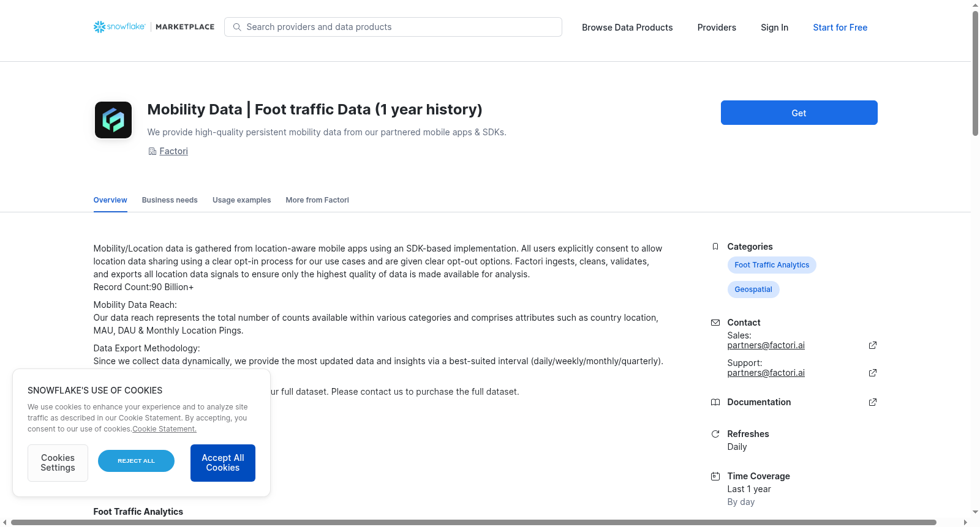This screenshot has width=980, height=527.
Task: Click the search magnifier icon
Action: pos(237,27)
